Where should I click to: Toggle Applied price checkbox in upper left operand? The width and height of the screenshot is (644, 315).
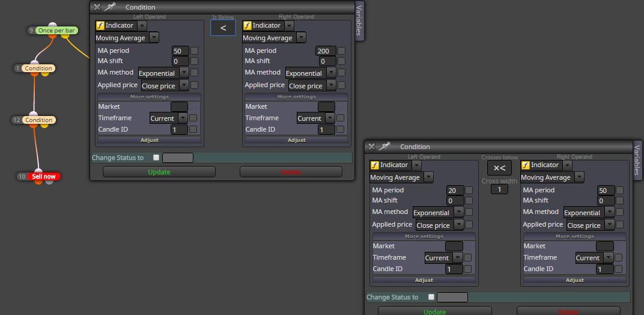[194, 85]
